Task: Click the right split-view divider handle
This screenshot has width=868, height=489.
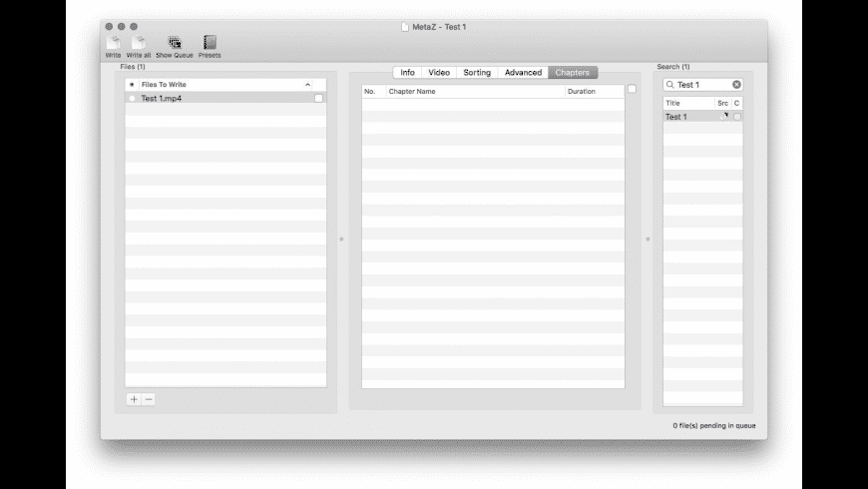Action: [x=648, y=240]
